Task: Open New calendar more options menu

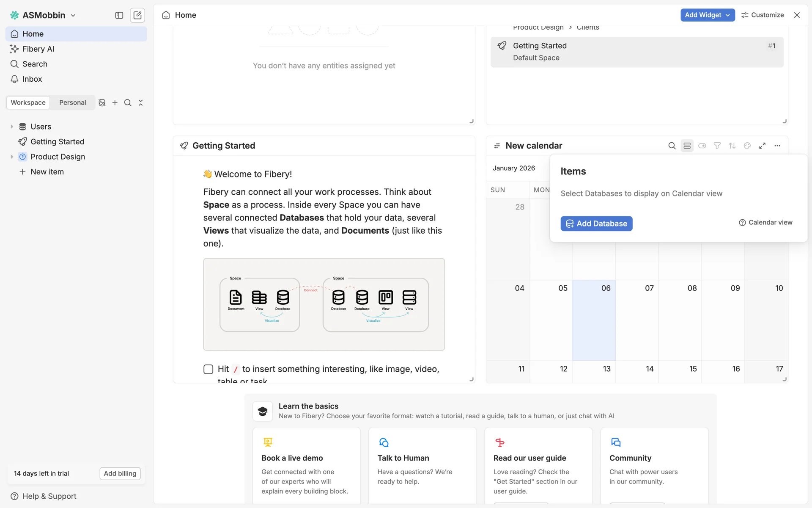Action: click(777, 146)
